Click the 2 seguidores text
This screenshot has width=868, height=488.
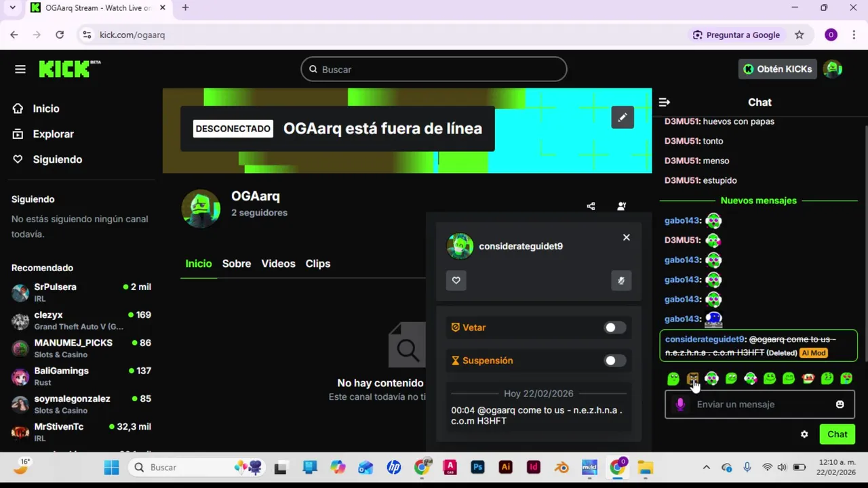coord(259,212)
